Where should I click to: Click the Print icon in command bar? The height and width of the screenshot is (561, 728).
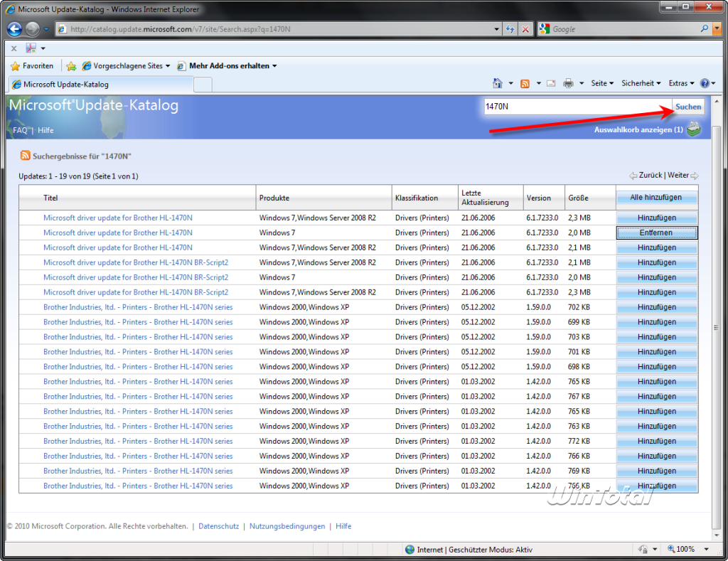tap(568, 84)
